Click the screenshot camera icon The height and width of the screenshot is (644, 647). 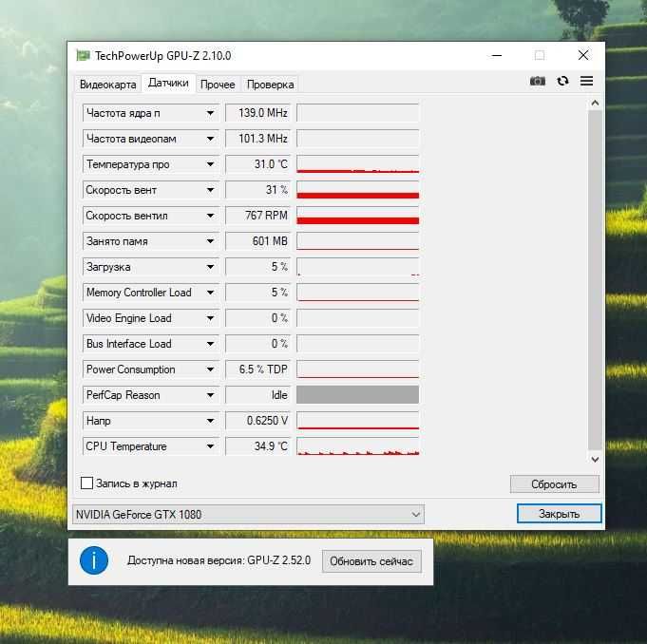pos(537,81)
